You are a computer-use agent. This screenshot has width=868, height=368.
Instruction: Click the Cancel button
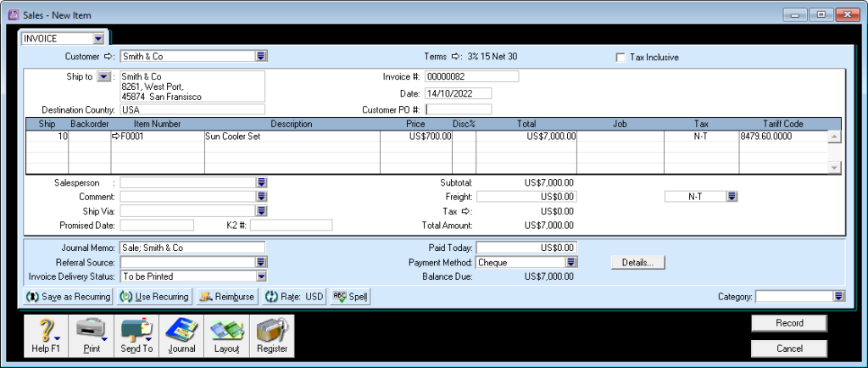(x=788, y=348)
